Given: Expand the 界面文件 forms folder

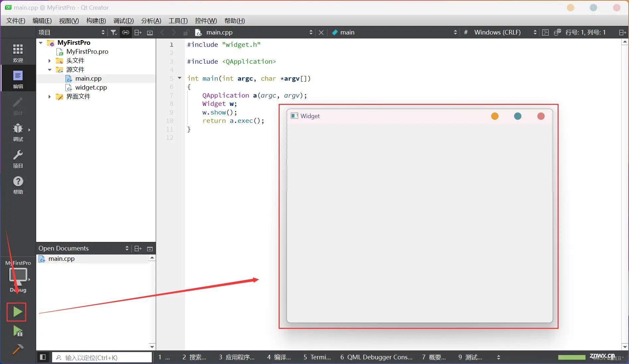Looking at the screenshot, I should pyautogui.click(x=49, y=97).
